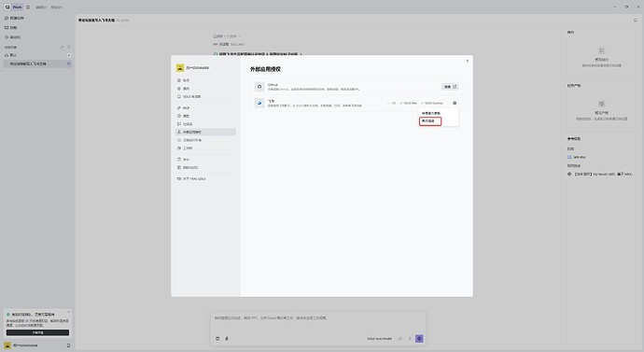Click the gear icon beside Feishu row
The width and height of the screenshot is (644, 352).
point(455,103)
